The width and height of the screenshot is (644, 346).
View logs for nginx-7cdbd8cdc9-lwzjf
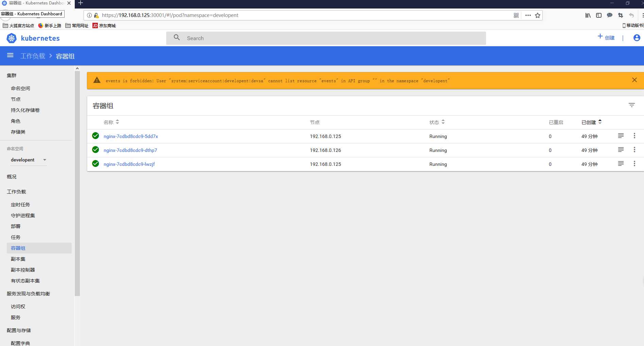621,163
